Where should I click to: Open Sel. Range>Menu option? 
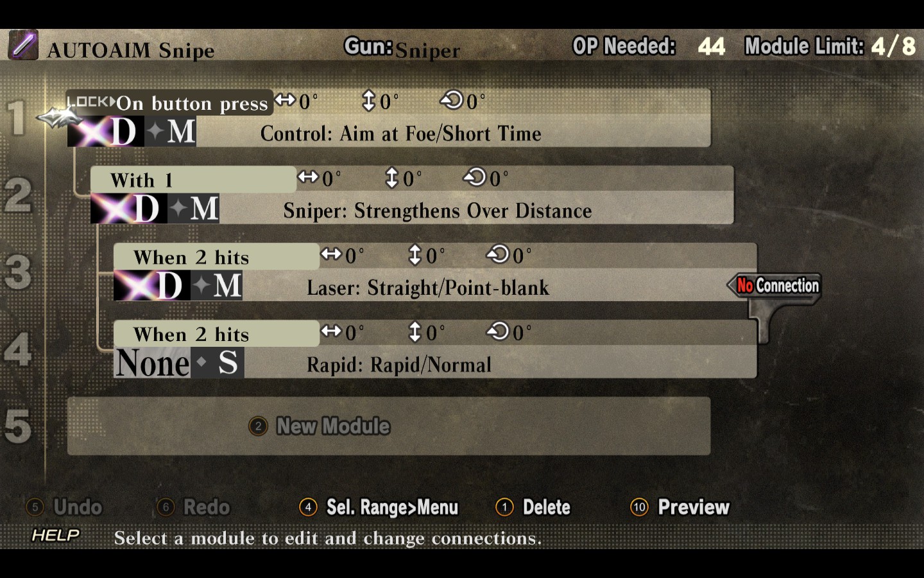click(x=379, y=507)
